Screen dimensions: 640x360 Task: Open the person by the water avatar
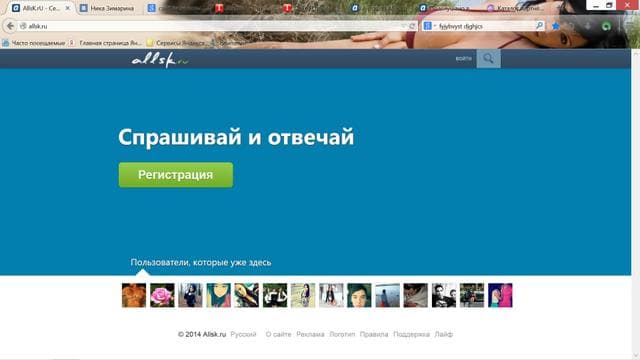pos(387,295)
